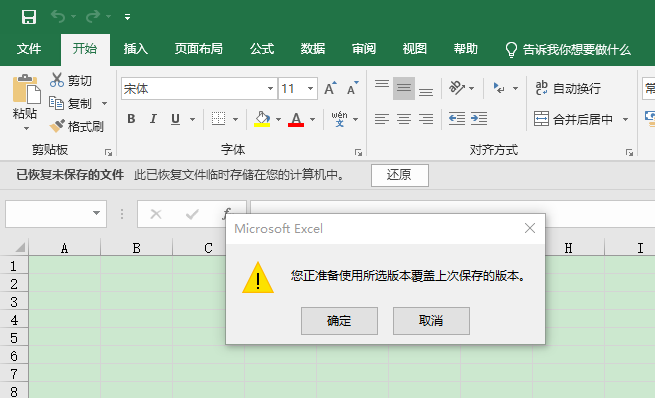Expand font color dropdown arrow
Image resolution: width=655 pixels, height=398 pixels.
pyautogui.click(x=312, y=119)
